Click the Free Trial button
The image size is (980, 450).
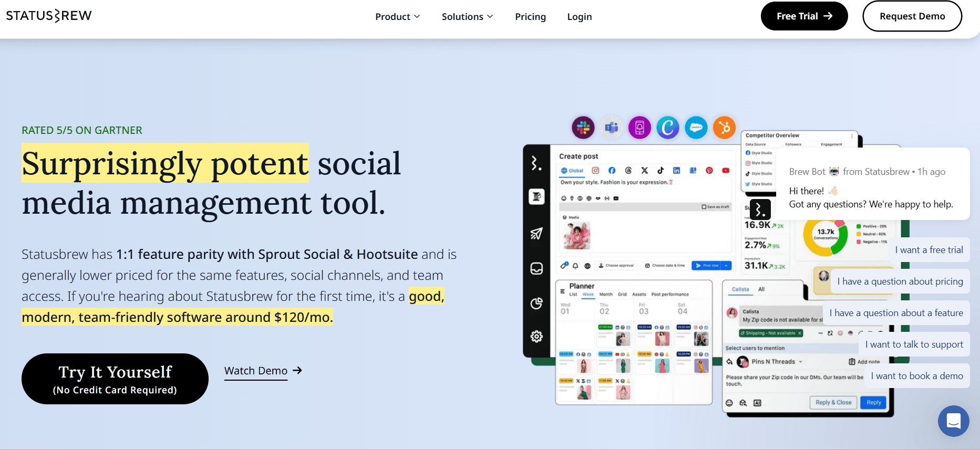(804, 16)
